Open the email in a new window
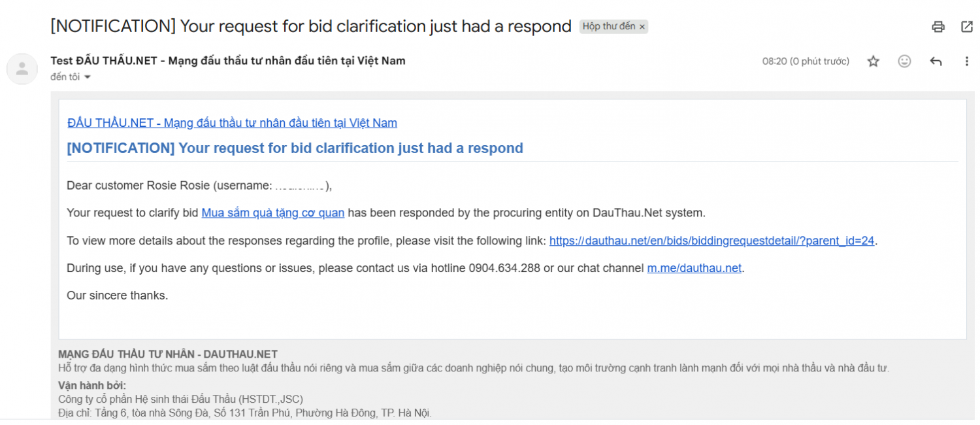 (x=967, y=27)
